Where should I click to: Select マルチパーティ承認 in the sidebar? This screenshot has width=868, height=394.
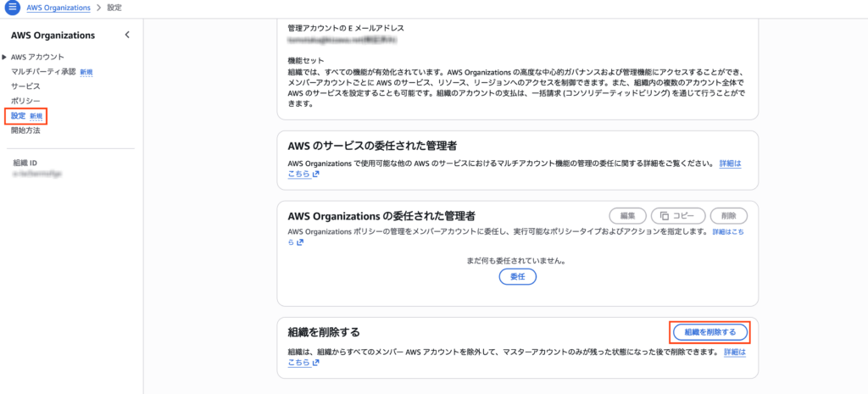[x=43, y=72]
